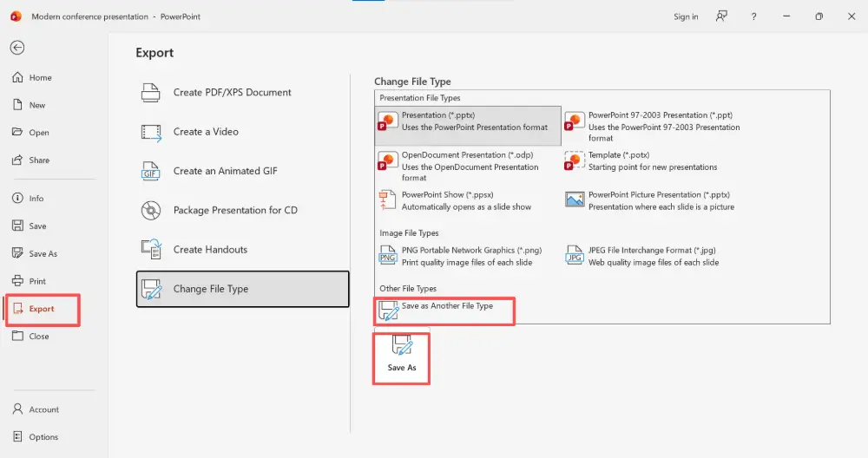Click the PowerPoint Show icon
The image size is (868, 458).
tap(387, 200)
